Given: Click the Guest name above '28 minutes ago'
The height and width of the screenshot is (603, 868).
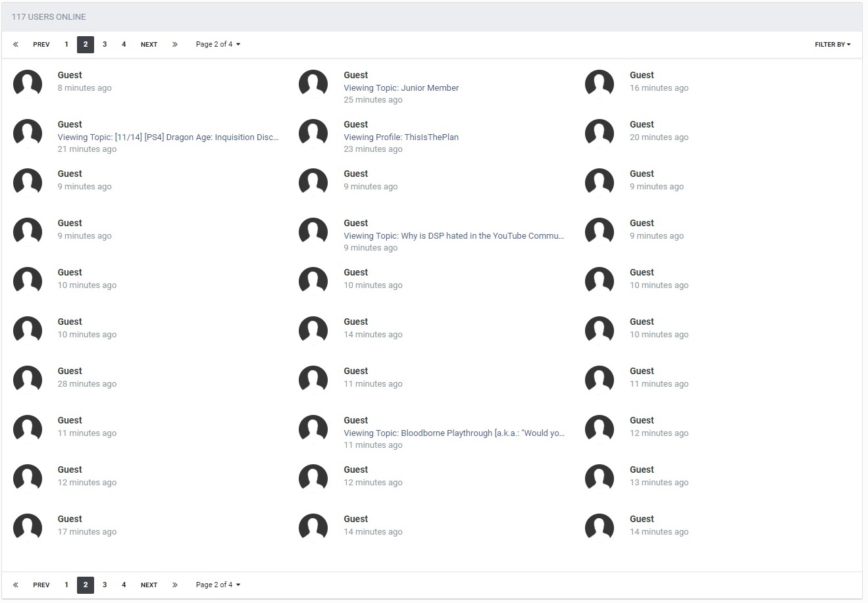Looking at the screenshot, I should [x=70, y=372].
